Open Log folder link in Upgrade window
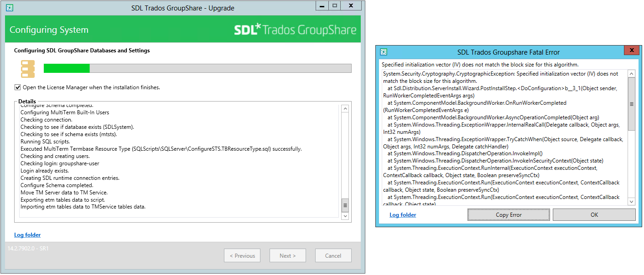 coord(27,235)
